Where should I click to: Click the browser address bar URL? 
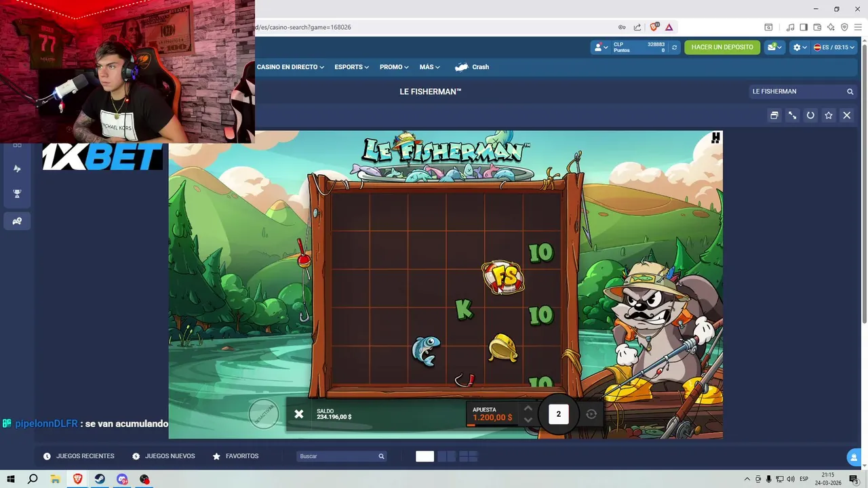(303, 27)
